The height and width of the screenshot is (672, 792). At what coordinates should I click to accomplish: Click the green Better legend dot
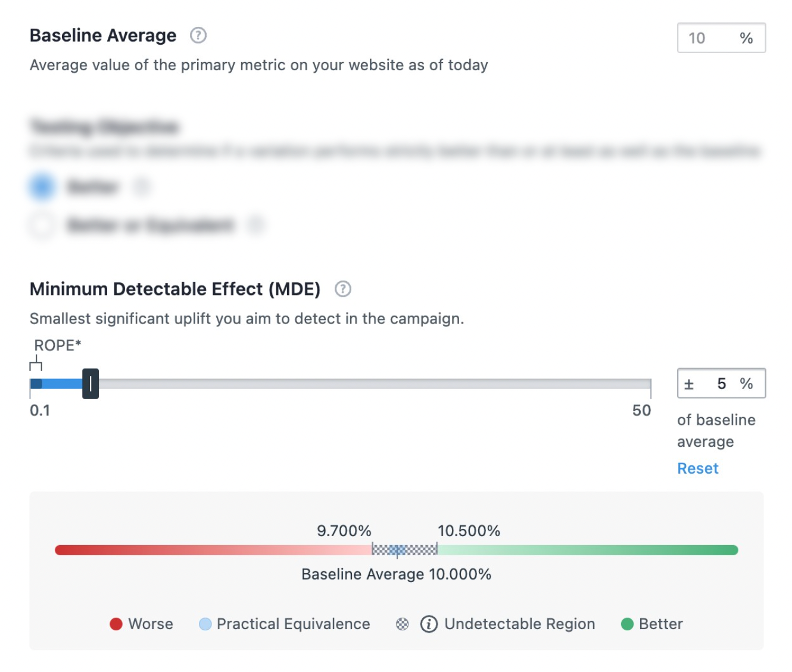tap(626, 624)
